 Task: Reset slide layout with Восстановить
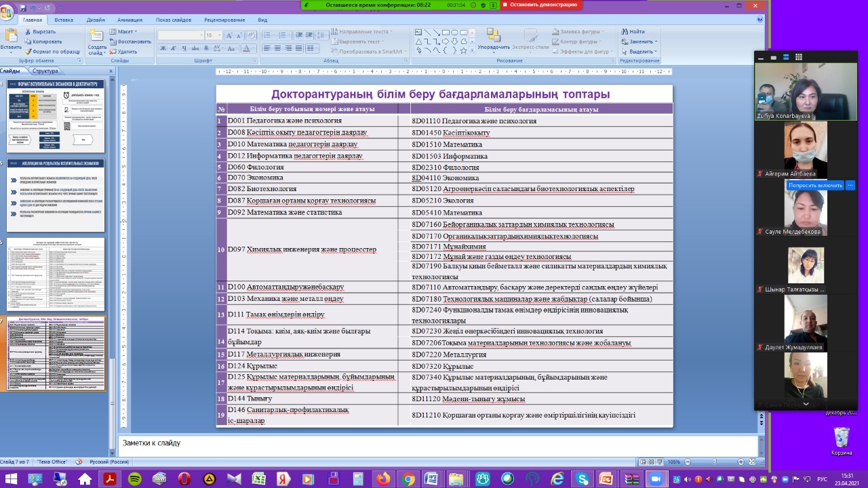pyautogui.click(x=130, y=41)
